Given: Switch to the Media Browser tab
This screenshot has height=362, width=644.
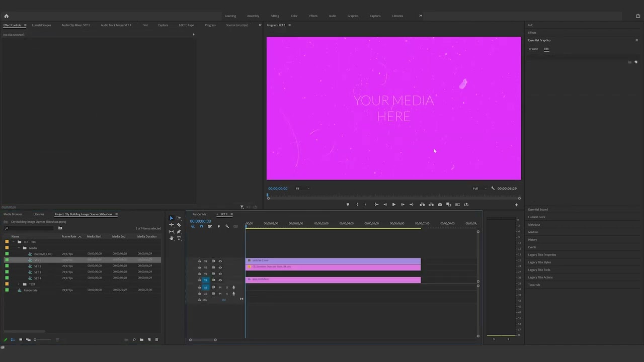Looking at the screenshot, I should [x=13, y=214].
